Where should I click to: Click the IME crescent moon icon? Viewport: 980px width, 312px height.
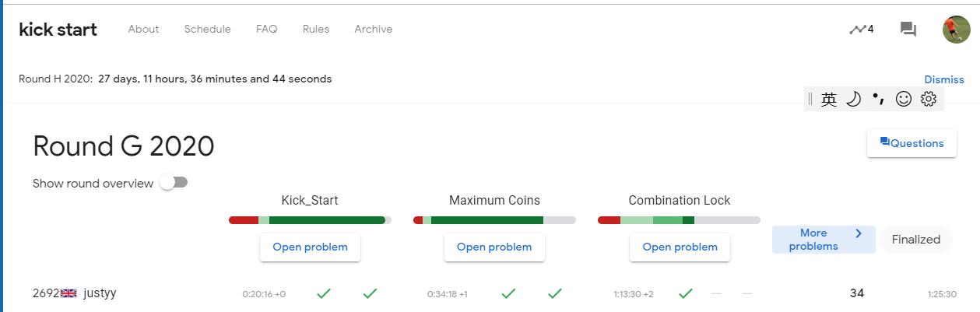[x=853, y=100]
